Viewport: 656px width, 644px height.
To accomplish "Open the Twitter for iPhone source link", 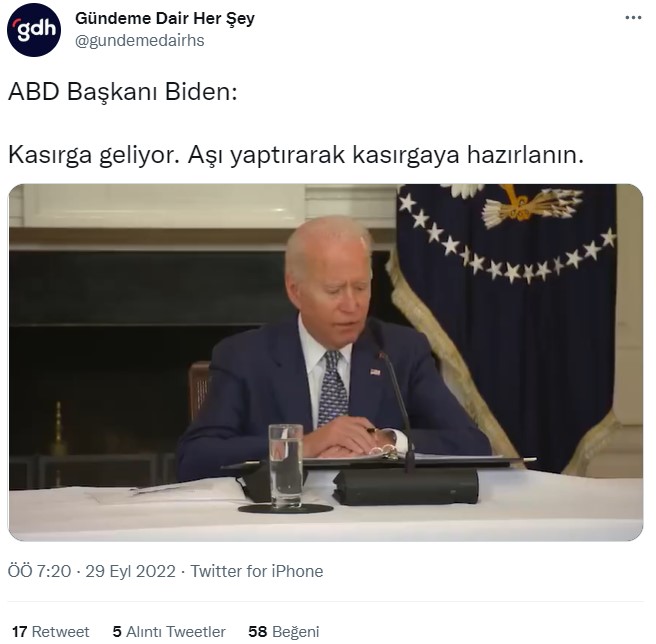I will pyautogui.click(x=256, y=571).
